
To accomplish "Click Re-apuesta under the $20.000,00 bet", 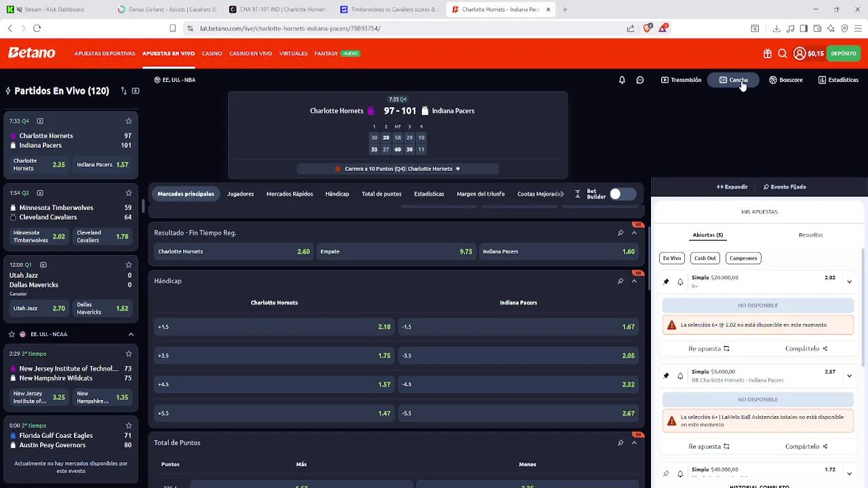I will [709, 349].
